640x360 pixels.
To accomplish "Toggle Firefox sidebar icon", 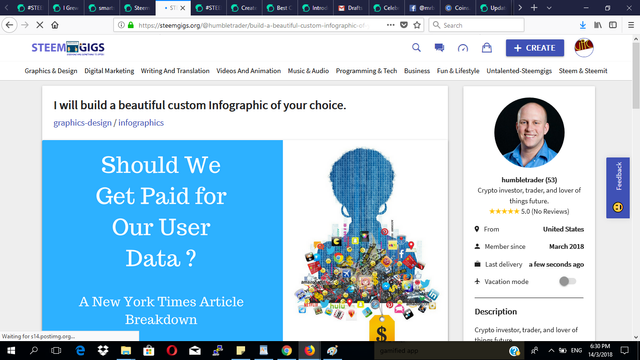I will pos(613,25).
